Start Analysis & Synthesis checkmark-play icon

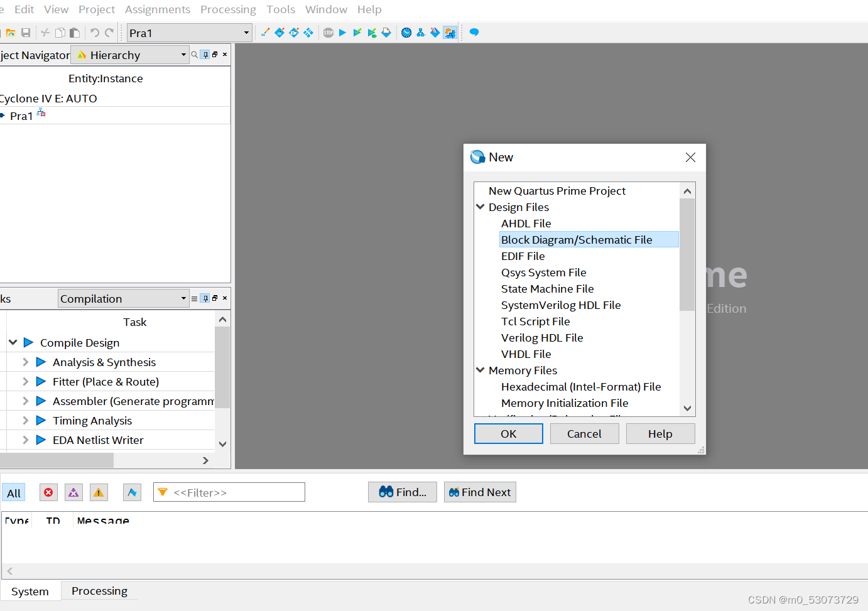(357, 33)
